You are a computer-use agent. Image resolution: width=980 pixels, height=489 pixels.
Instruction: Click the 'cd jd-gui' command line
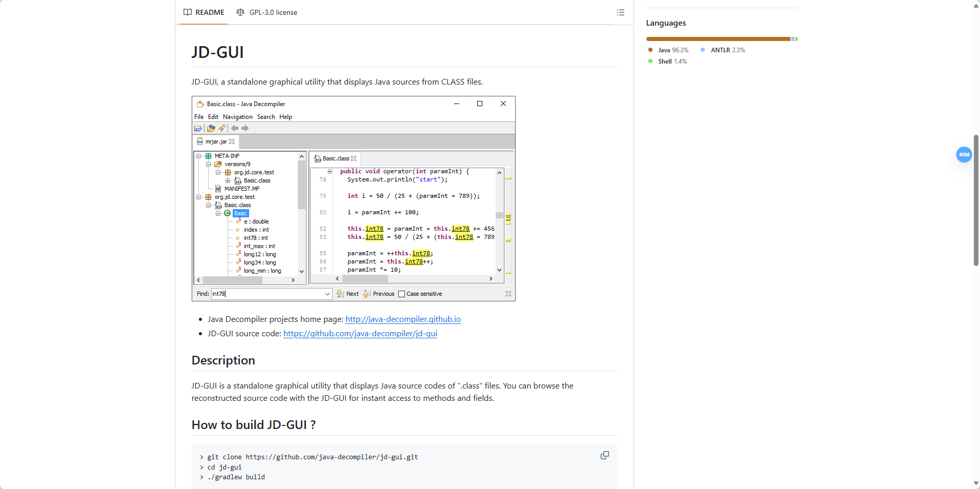224,467
